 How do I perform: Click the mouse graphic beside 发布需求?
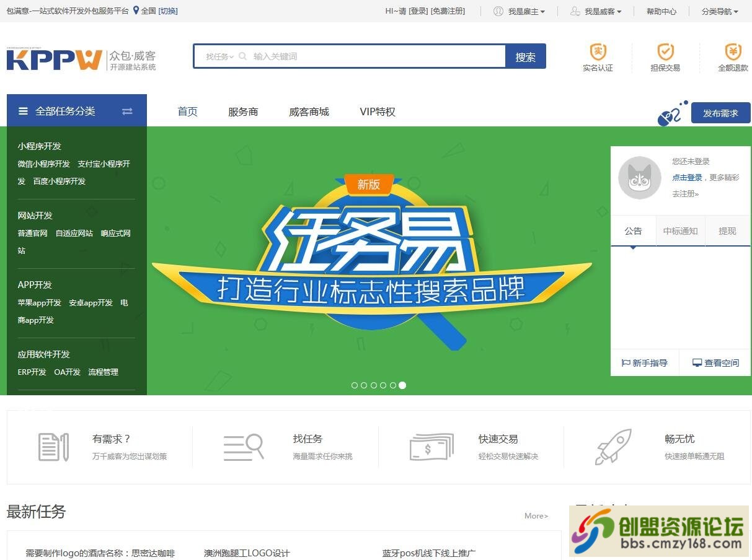[x=672, y=113]
